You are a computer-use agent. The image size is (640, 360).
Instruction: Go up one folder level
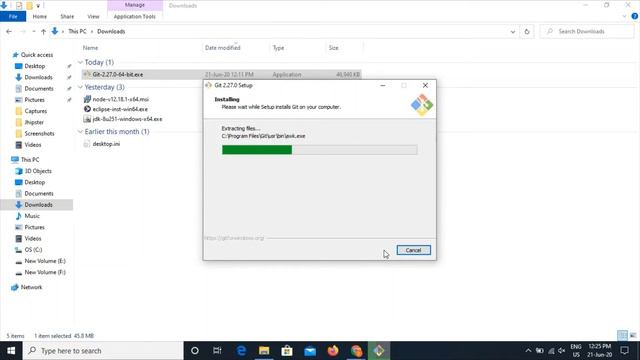coord(43,31)
